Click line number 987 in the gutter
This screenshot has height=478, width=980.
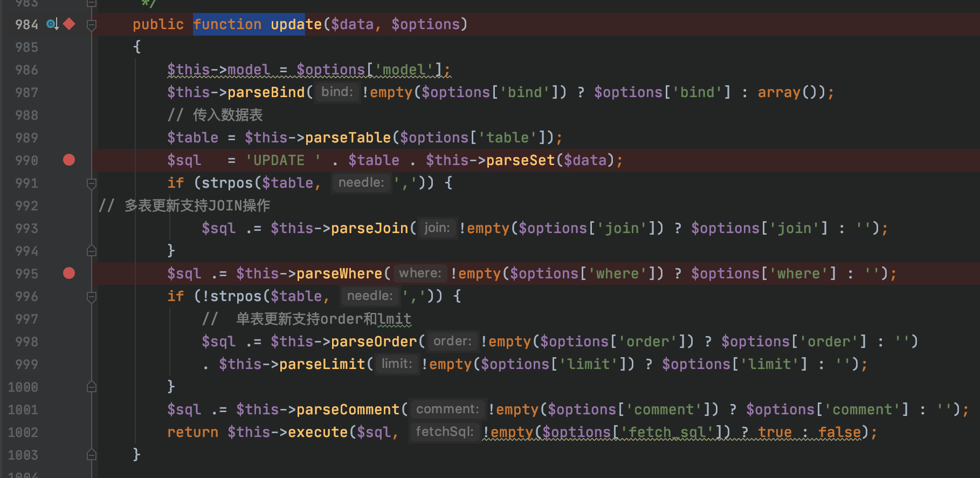point(26,92)
